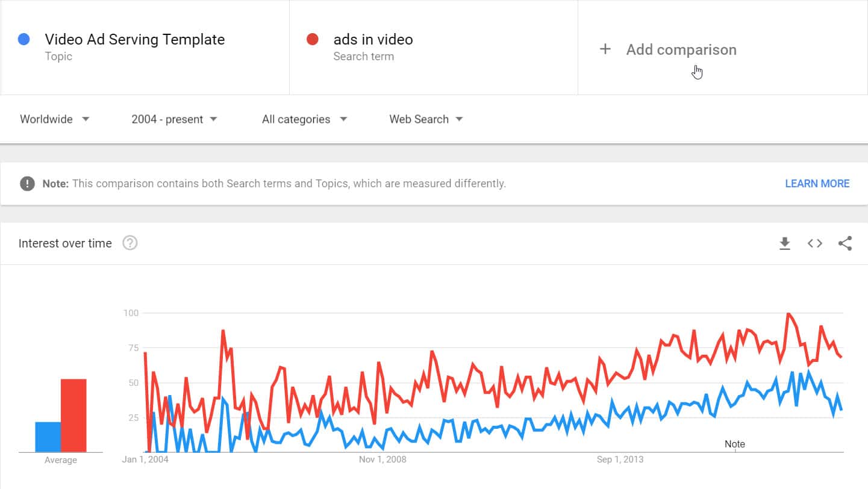Image resolution: width=868 pixels, height=489 pixels.
Task: Open the Interest over time help tooltip
Action: click(x=130, y=243)
